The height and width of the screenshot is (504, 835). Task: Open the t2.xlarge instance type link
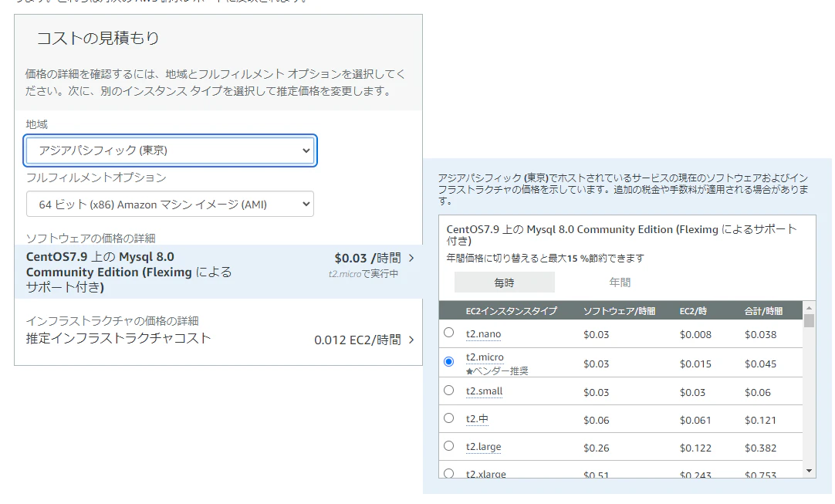(x=485, y=474)
